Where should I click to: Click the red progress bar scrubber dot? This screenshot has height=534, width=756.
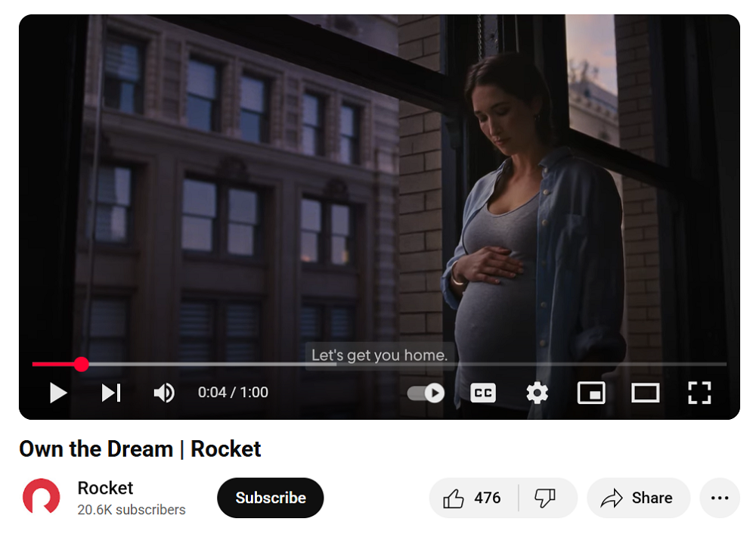tap(82, 365)
